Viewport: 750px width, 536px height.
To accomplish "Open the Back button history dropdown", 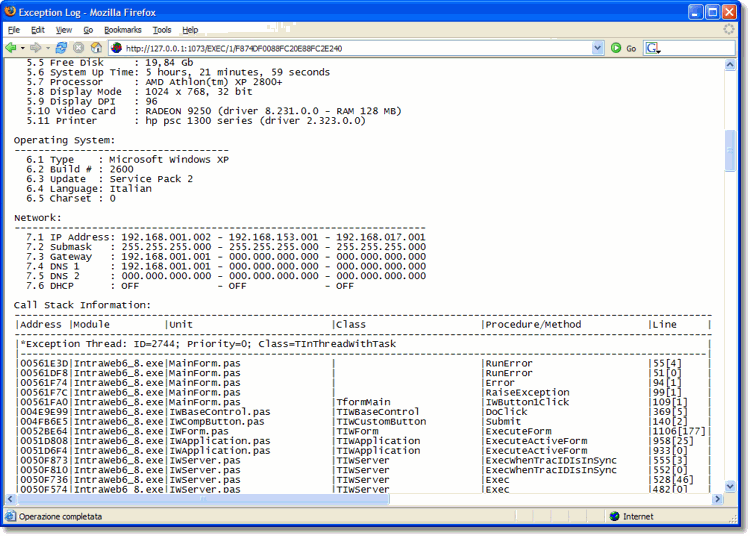I will 22,48.
